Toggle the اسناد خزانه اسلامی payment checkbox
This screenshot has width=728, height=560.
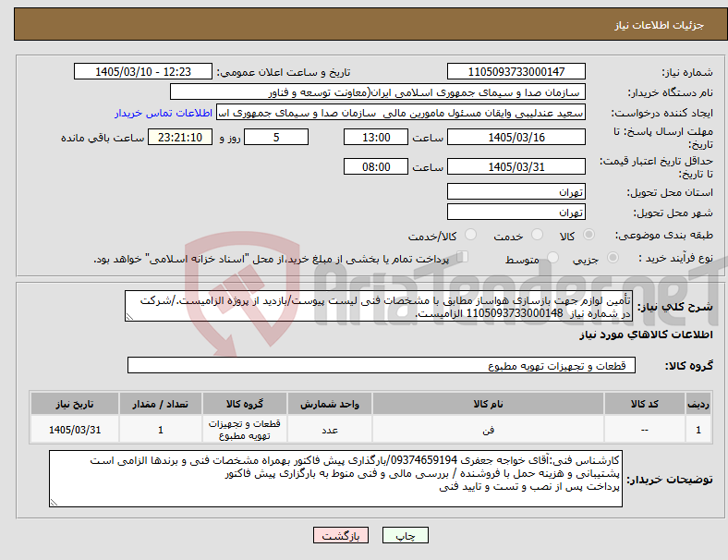[463, 256]
